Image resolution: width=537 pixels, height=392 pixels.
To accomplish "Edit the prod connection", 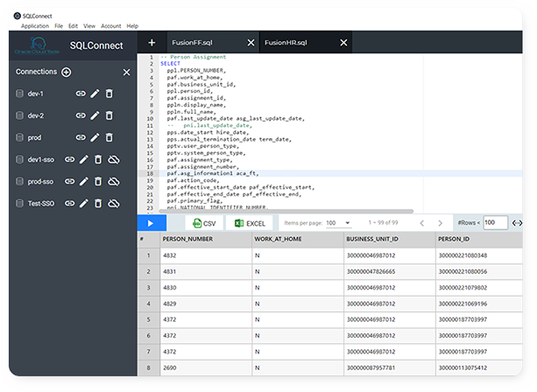I will click(95, 137).
